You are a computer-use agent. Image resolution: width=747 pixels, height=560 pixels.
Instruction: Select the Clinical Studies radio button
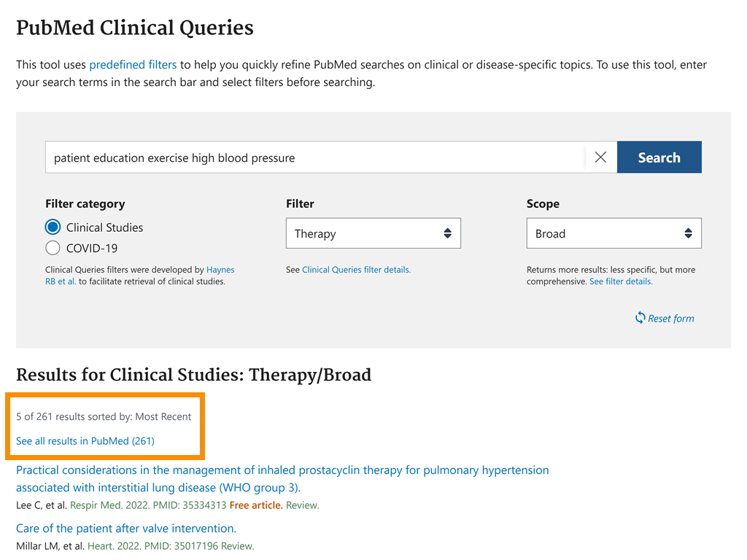tap(53, 227)
